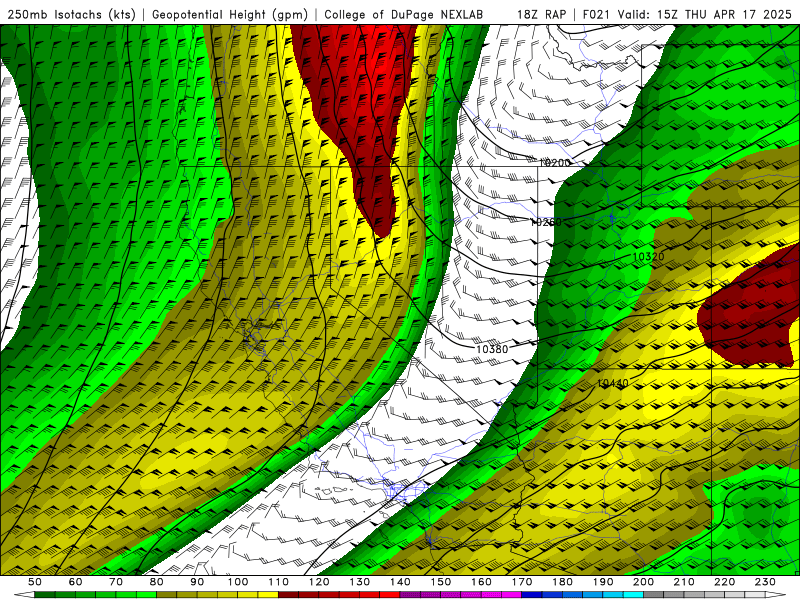
Task: Click the 10260 height contour label
Action: [x=546, y=222]
